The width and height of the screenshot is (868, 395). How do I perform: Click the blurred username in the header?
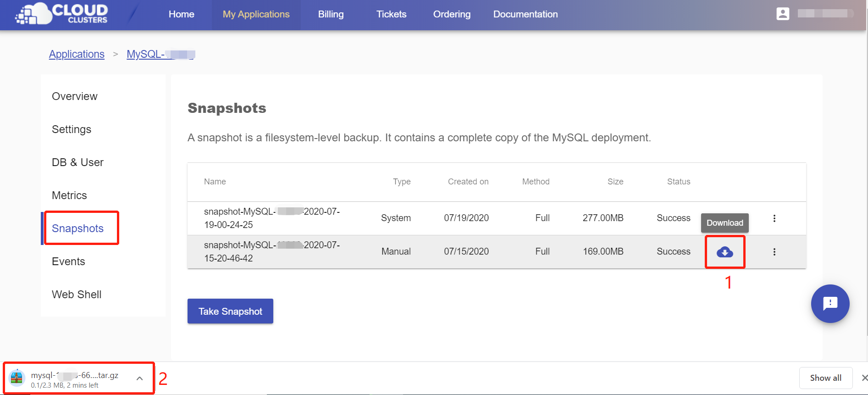pyautogui.click(x=825, y=14)
